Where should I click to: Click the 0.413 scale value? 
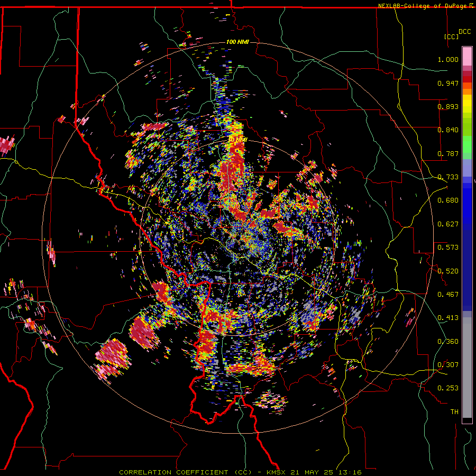point(448,318)
